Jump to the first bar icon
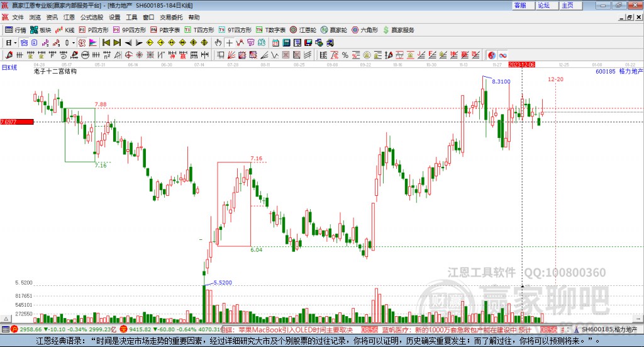 pos(106,43)
